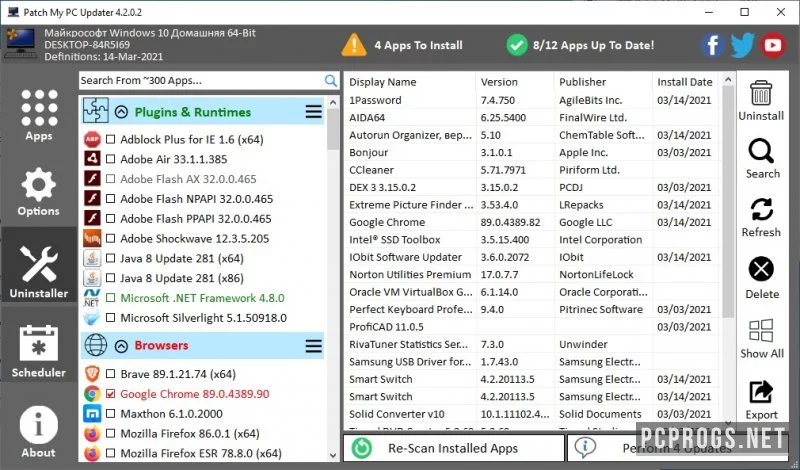800x470 pixels.
Task: Select the Google Chrome installed app row
Action: coord(532,222)
